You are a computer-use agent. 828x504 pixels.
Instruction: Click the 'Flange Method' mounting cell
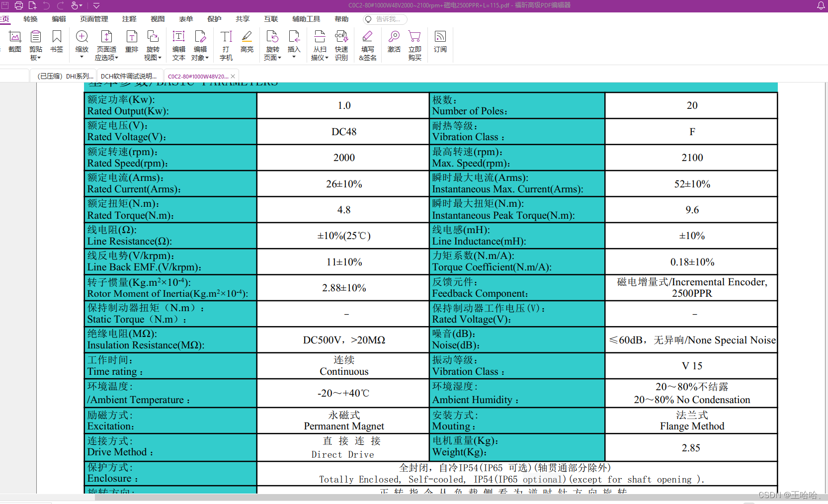[692, 420]
